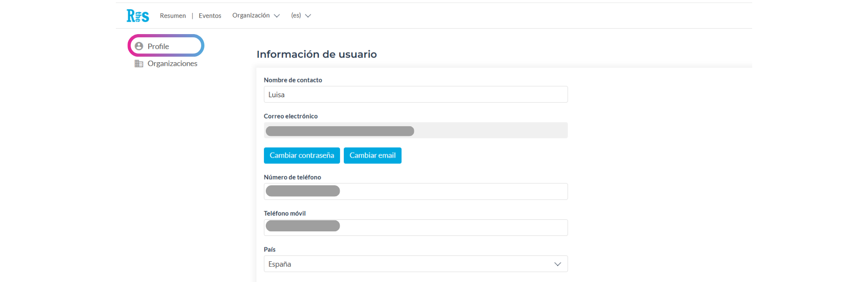Click the Información de usuario heading
868x282 pixels.
(317, 54)
